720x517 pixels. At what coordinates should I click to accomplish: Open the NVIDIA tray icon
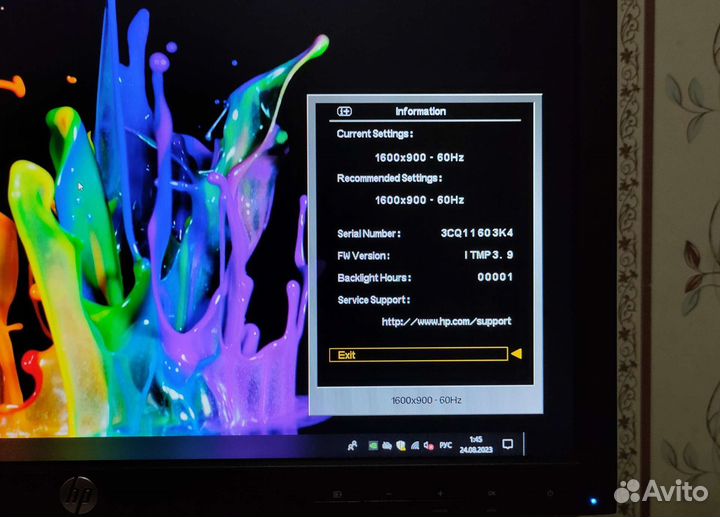[373, 445]
